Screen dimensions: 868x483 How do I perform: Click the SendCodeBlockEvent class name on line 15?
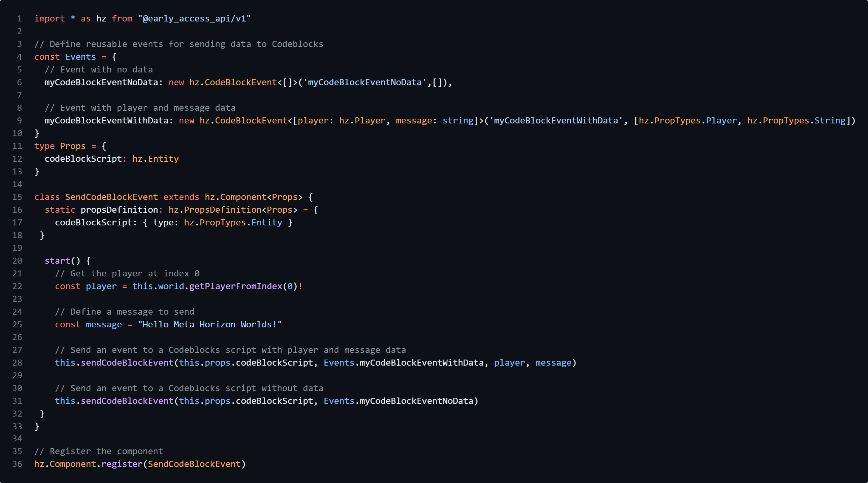111,197
